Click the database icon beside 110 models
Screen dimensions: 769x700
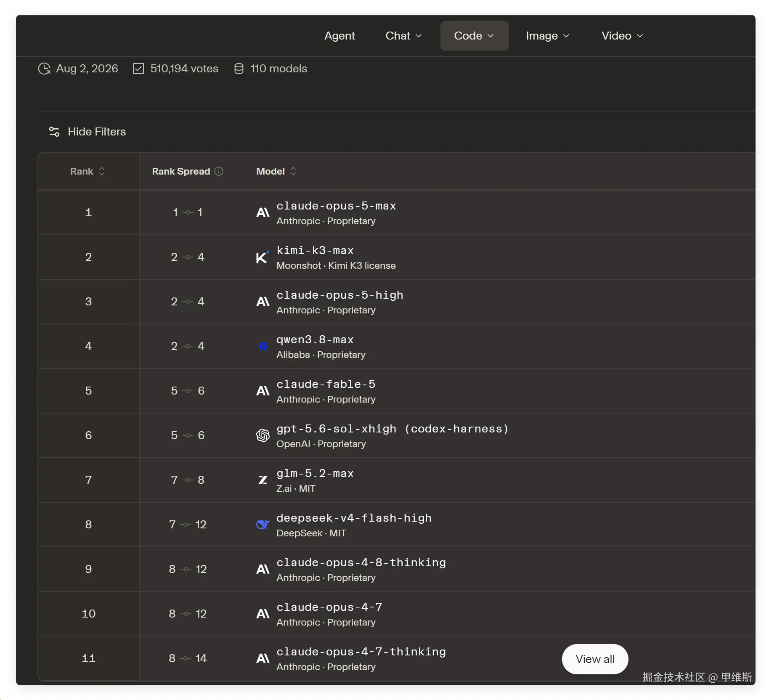[239, 69]
